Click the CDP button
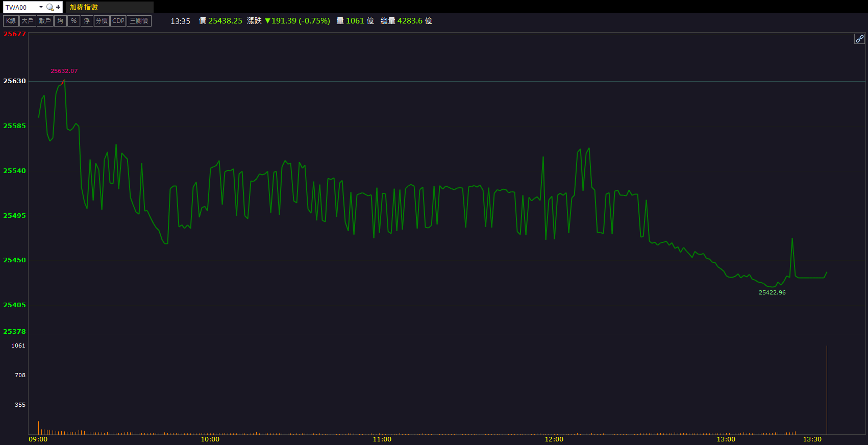868x445 pixels. coord(118,21)
